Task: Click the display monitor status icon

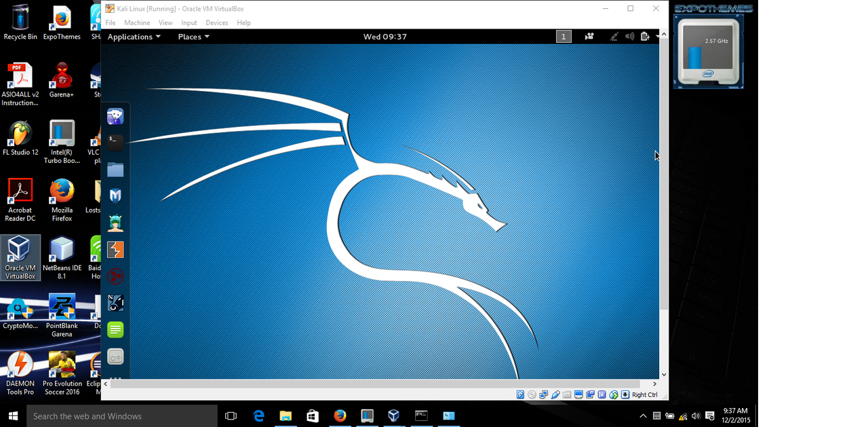Action: point(578,394)
